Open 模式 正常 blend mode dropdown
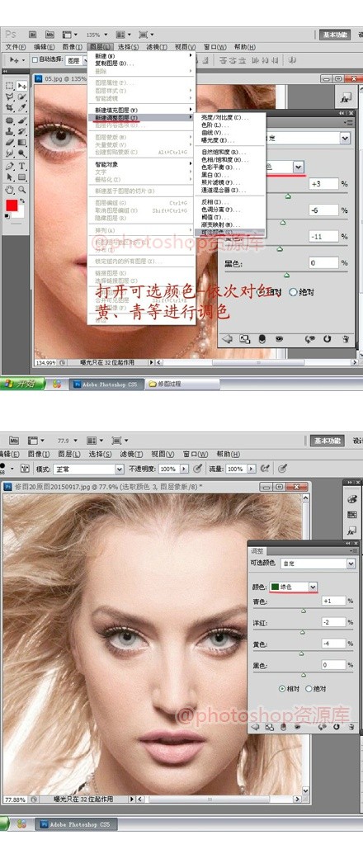The width and height of the screenshot is (363, 868). (87, 469)
